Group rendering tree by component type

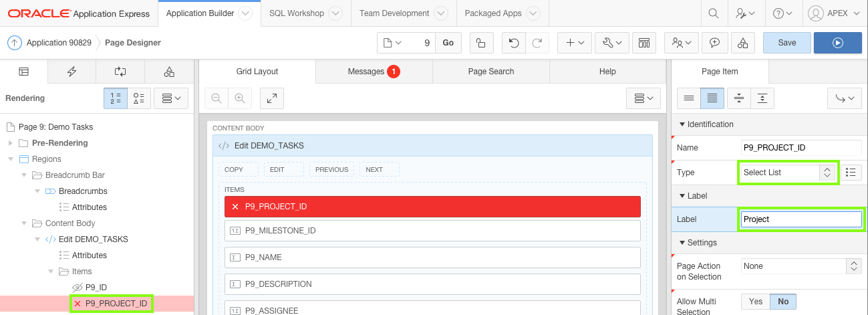point(139,98)
